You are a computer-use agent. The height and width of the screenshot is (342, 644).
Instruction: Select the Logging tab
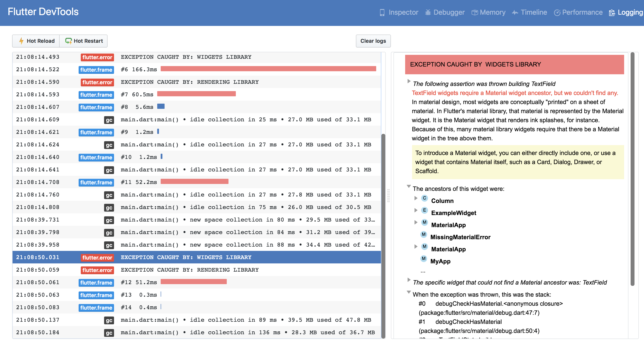626,12
